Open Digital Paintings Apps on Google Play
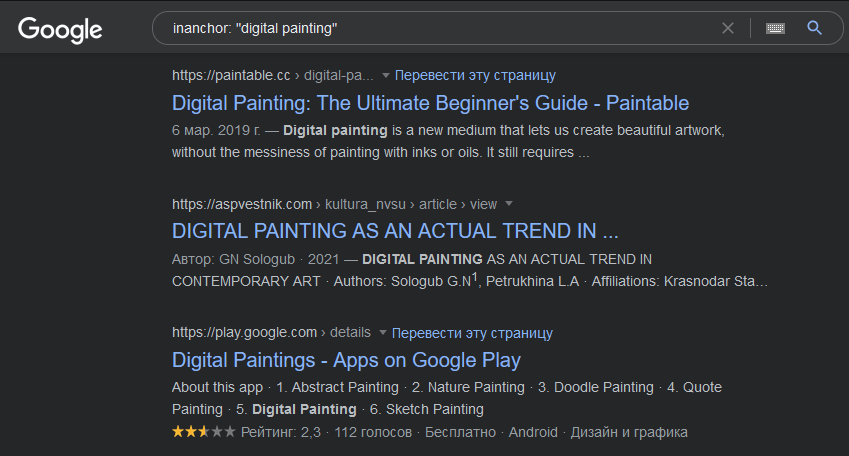The height and width of the screenshot is (456, 849). point(346,360)
